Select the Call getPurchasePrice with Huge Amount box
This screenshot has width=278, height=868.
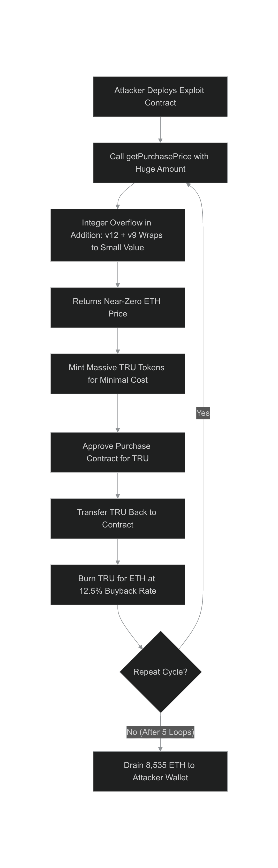click(x=160, y=163)
